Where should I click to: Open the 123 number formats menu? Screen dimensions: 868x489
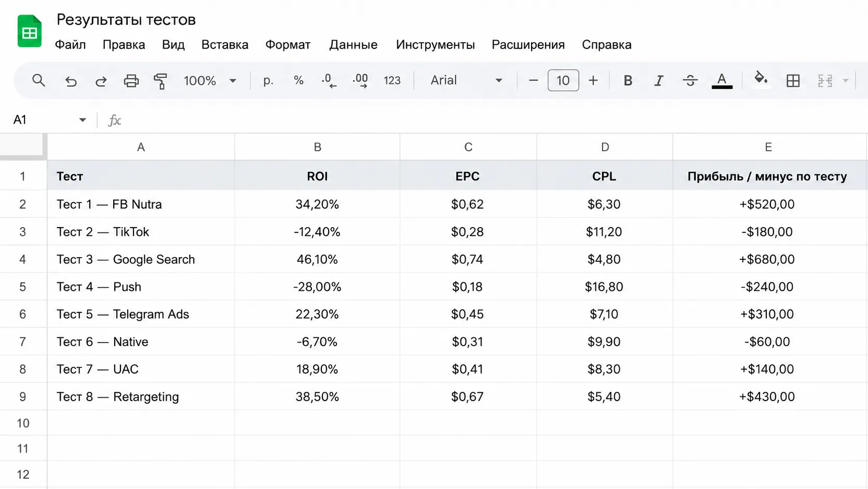point(392,81)
